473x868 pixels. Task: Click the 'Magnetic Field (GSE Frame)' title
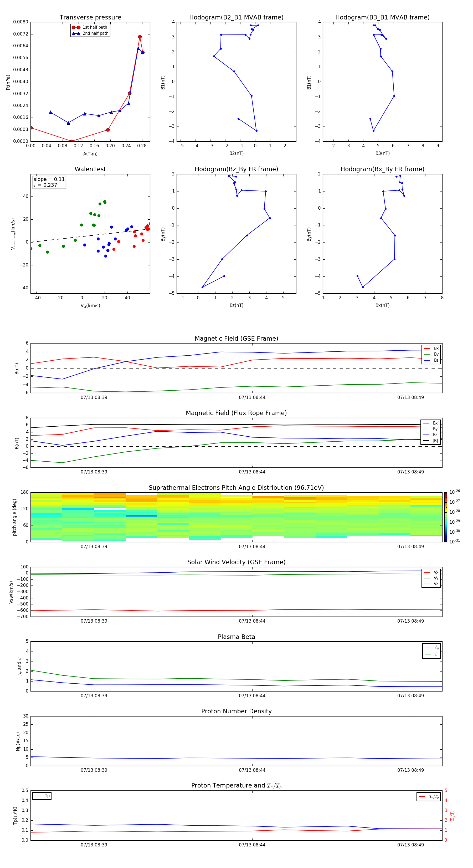coord(236,339)
